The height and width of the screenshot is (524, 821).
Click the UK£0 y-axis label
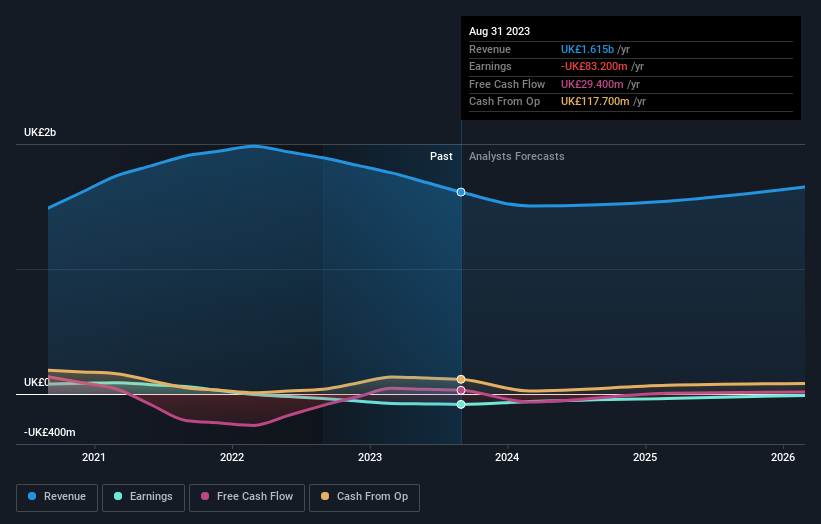tap(37, 382)
